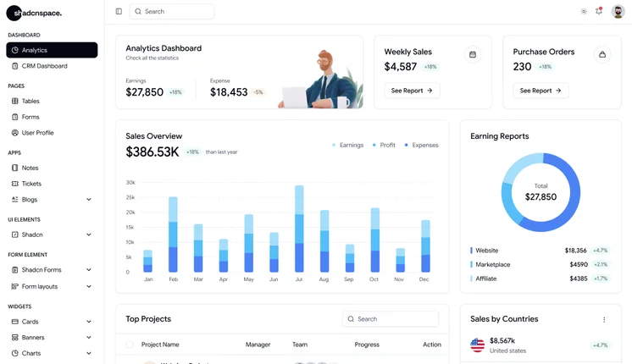This screenshot has width=632, height=364.
Task: Click the CRM Dashboard sidebar icon
Action: click(15, 66)
